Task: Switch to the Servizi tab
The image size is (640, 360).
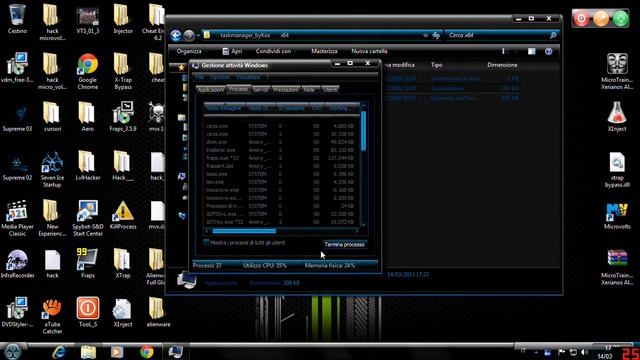Action: click(x=260, y=89)
